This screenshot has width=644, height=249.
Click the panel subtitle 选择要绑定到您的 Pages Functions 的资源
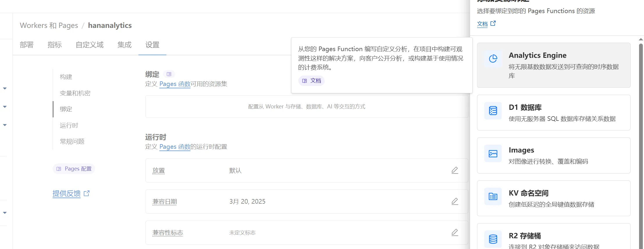tap(536, 11)
